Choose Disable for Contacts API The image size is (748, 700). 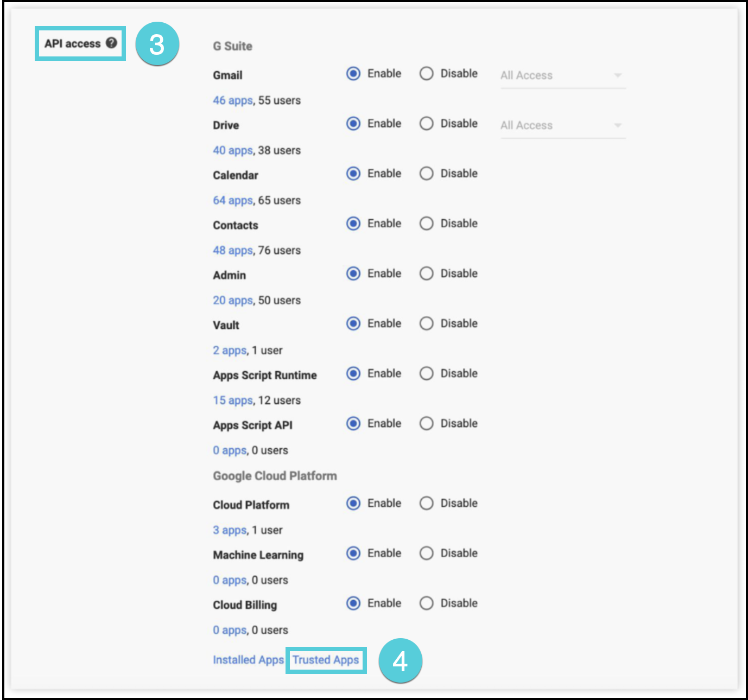pyautogui.click(x=427, y=224)
